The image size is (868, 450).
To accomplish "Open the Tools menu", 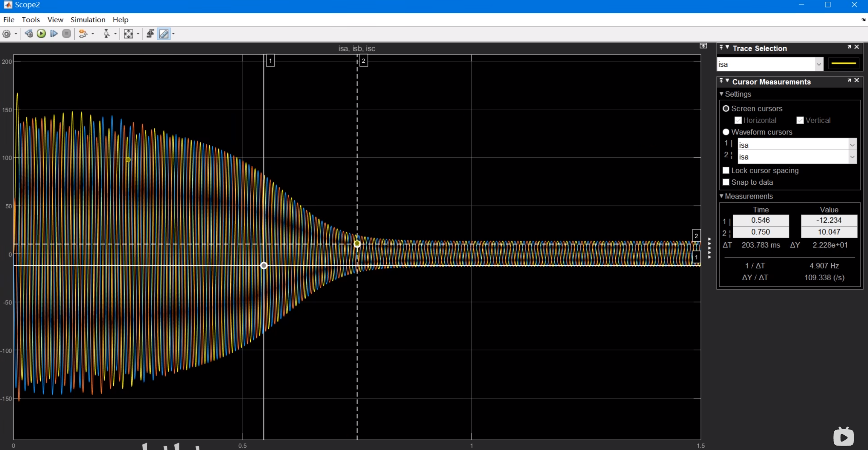I will [x=31, y=20].
